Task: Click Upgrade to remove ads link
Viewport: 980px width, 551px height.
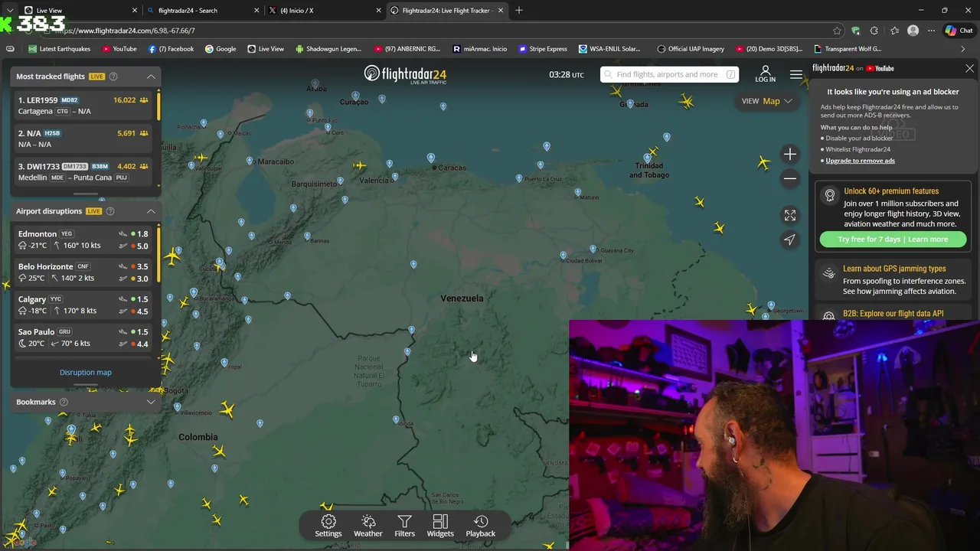Action: (860, 161)
